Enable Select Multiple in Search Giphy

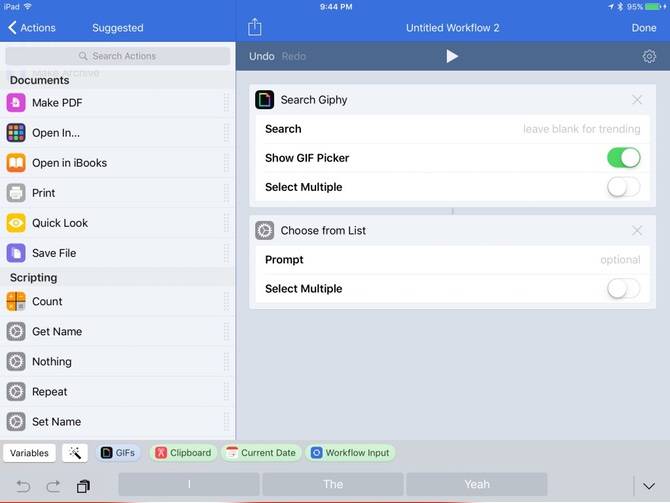(623, 187)
